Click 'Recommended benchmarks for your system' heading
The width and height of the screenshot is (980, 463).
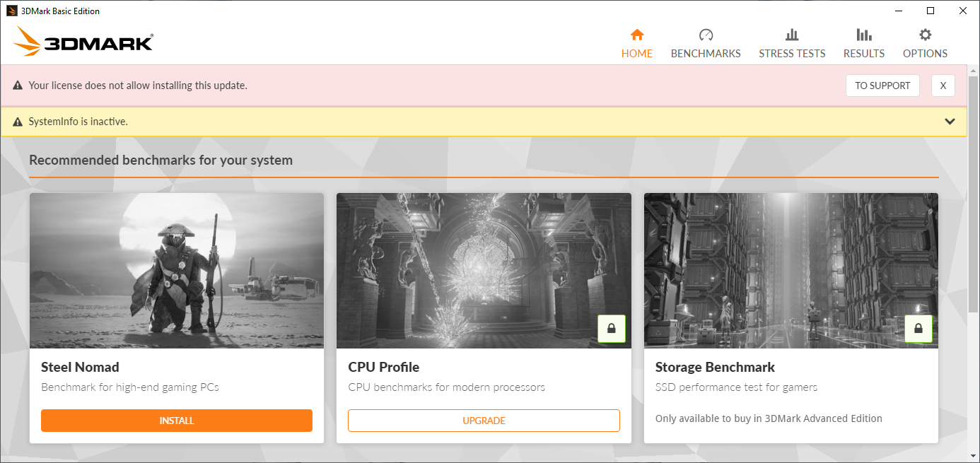click(x=161, y=160)
